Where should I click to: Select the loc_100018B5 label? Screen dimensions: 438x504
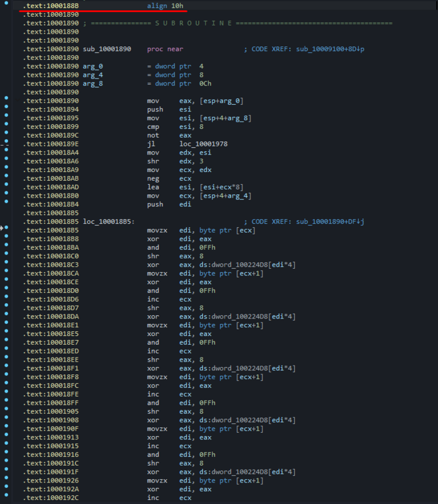click(108, 222)
